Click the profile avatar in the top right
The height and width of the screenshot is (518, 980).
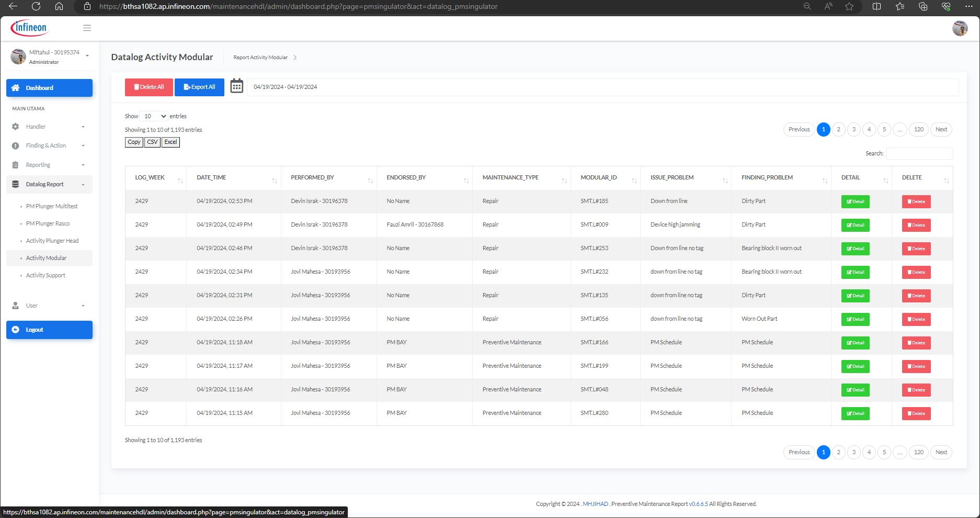[x=960, y=28]
